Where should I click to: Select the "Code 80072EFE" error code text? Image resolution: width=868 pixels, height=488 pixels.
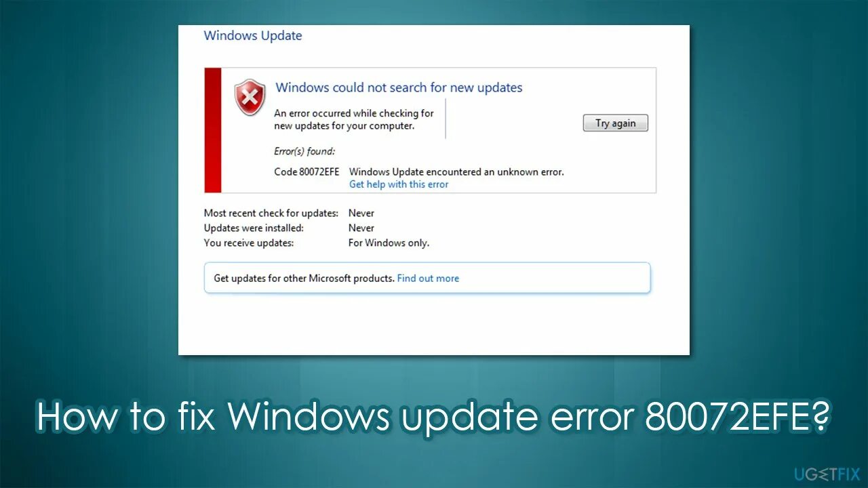(x=307, y=171)
